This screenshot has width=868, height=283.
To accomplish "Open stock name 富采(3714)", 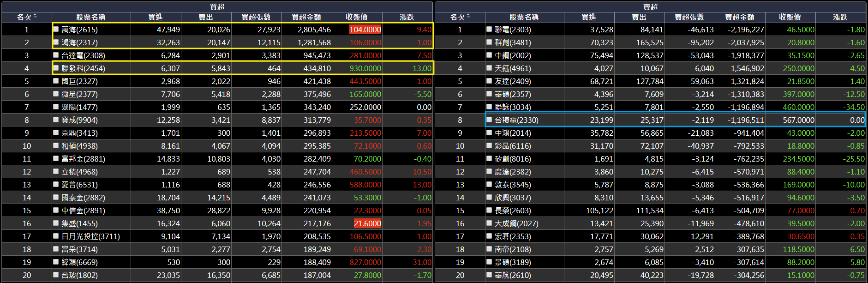I will point(79,249).
